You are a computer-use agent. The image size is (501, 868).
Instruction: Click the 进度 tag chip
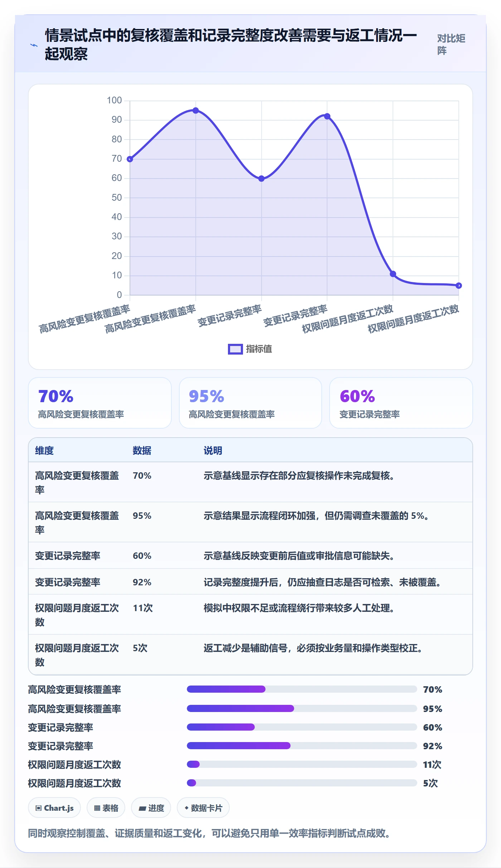[x=151, y=808]
